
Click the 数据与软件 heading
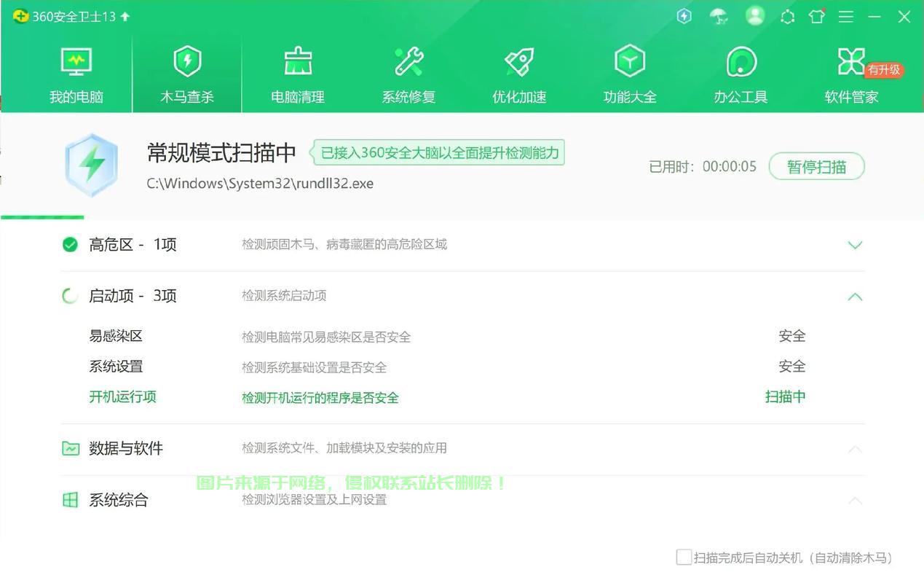point(126,449)
